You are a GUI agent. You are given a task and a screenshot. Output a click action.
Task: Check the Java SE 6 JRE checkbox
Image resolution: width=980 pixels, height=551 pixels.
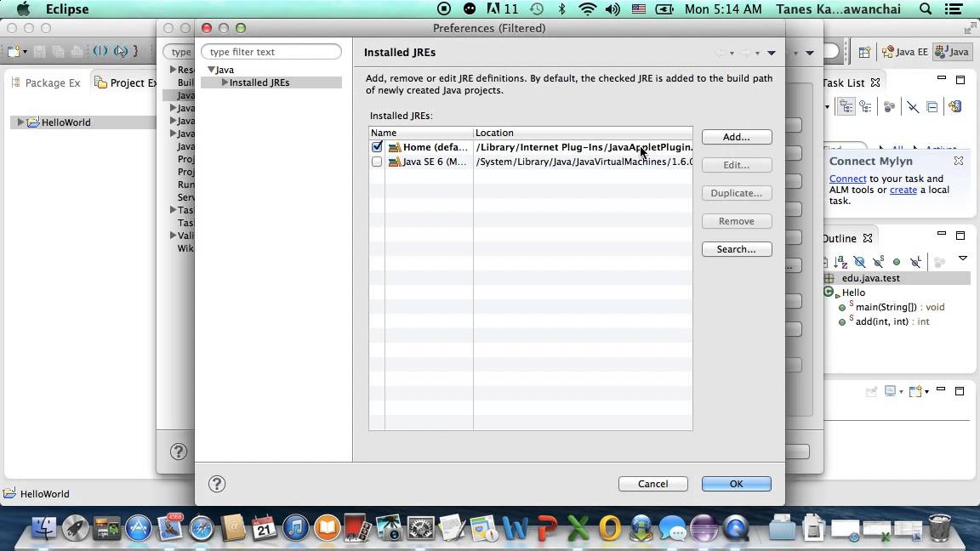point(377,162)
